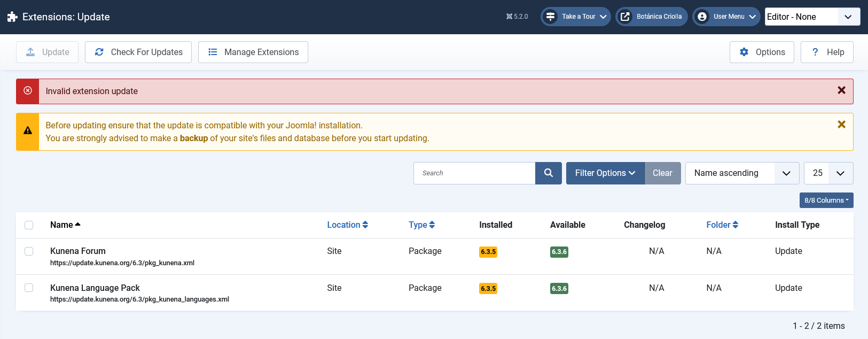Toggle the select-all checkbox in table header
The height and width of the screenshot is (339, 868).
coord(29,225)
